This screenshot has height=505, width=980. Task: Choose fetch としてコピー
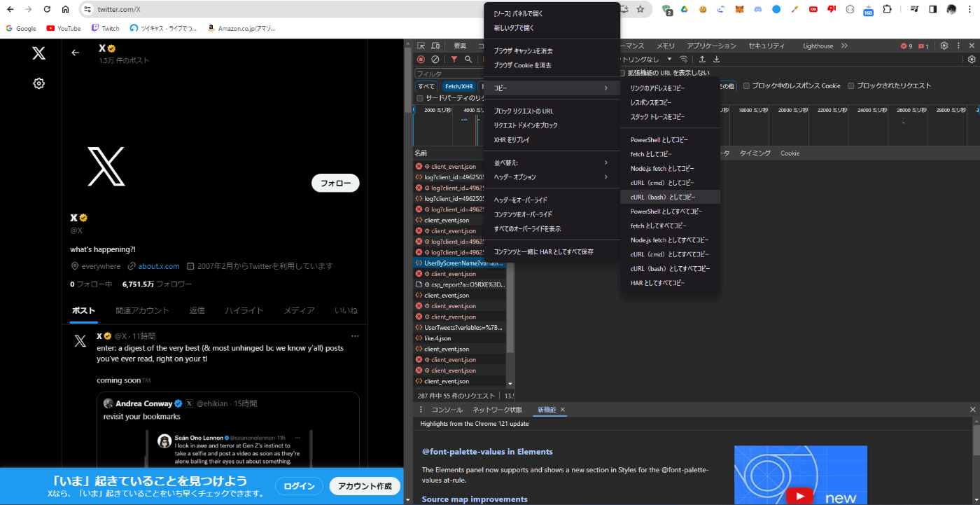(x=671, y=154)
